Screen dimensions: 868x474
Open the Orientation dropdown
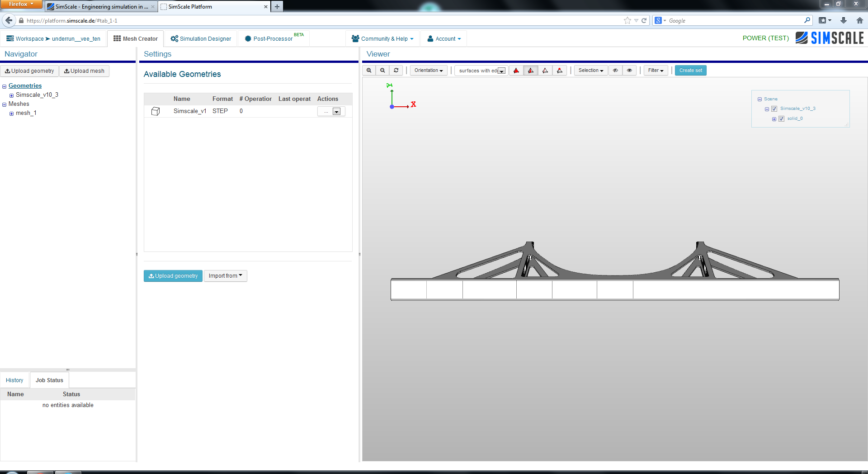click(429, 71)
